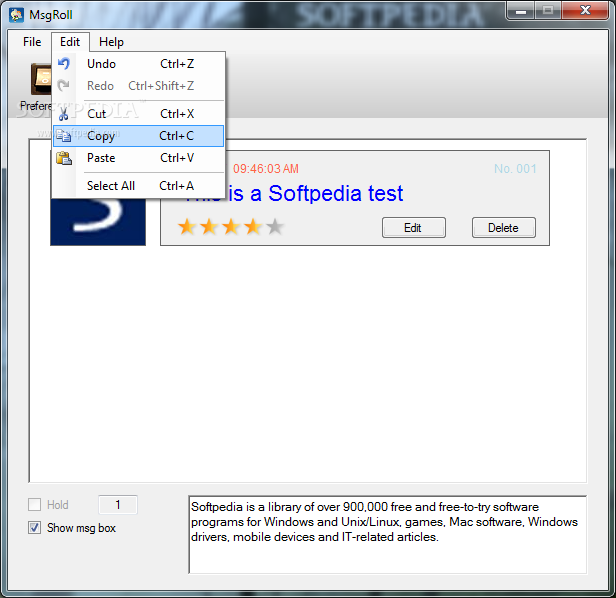The image size is (616, 598).
Task: Click inside the Softpedia description text box
Action: 388,534
